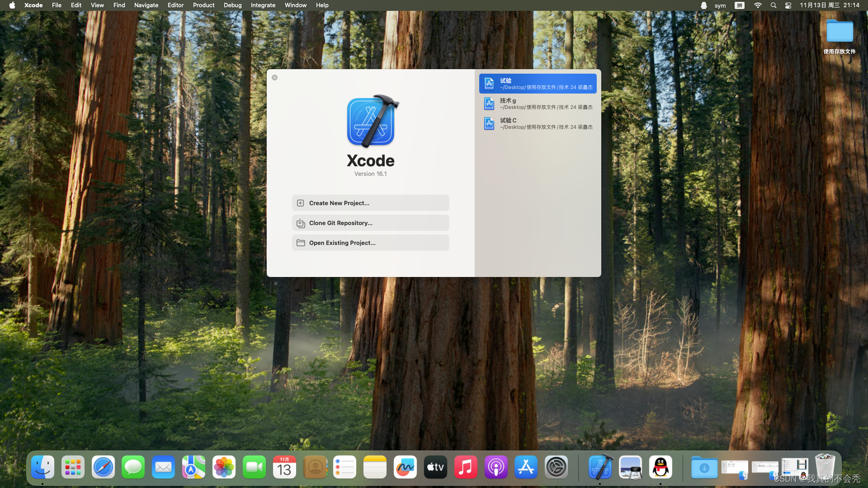Click Open Existing Project button
The height and width of the screenshot is (488, 868).
370,243
